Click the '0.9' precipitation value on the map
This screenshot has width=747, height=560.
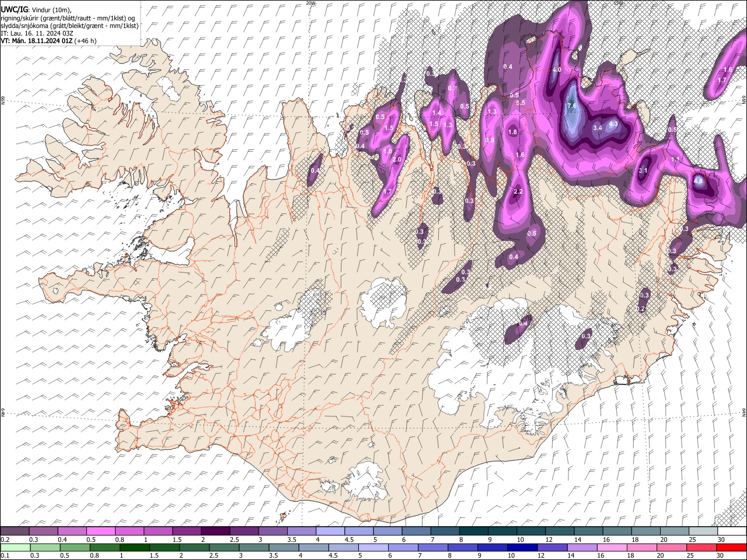[490, 141]
